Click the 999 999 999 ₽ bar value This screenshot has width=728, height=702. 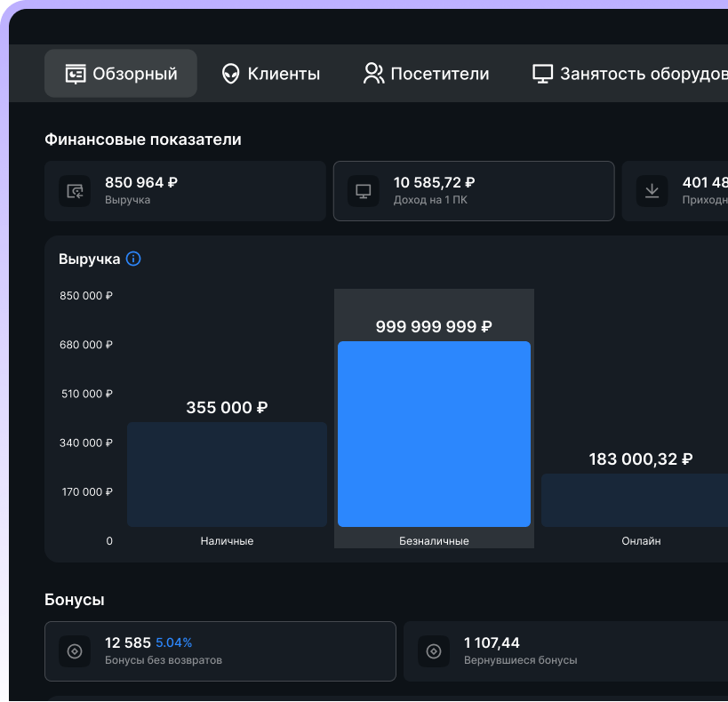pyautogui.click(x=434, y=326)
